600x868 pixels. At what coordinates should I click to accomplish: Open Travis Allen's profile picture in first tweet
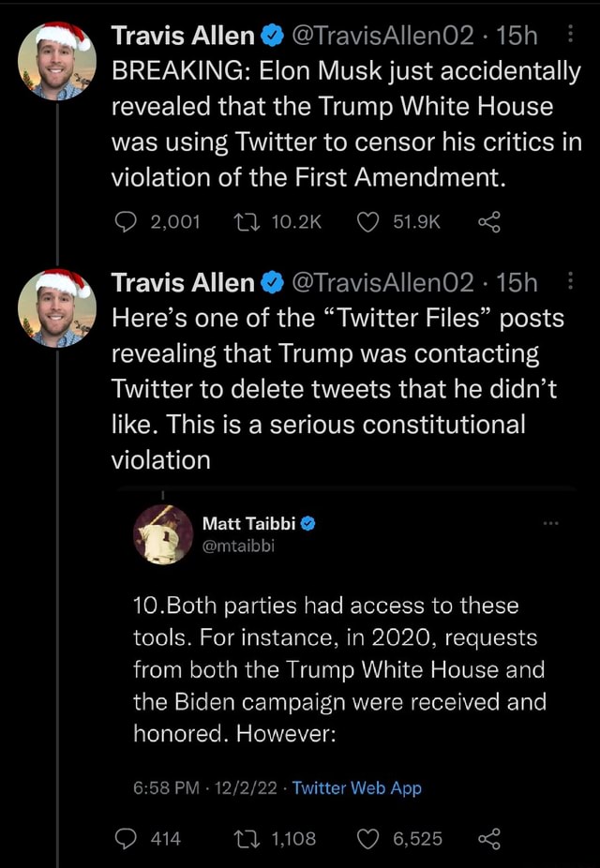56,61
